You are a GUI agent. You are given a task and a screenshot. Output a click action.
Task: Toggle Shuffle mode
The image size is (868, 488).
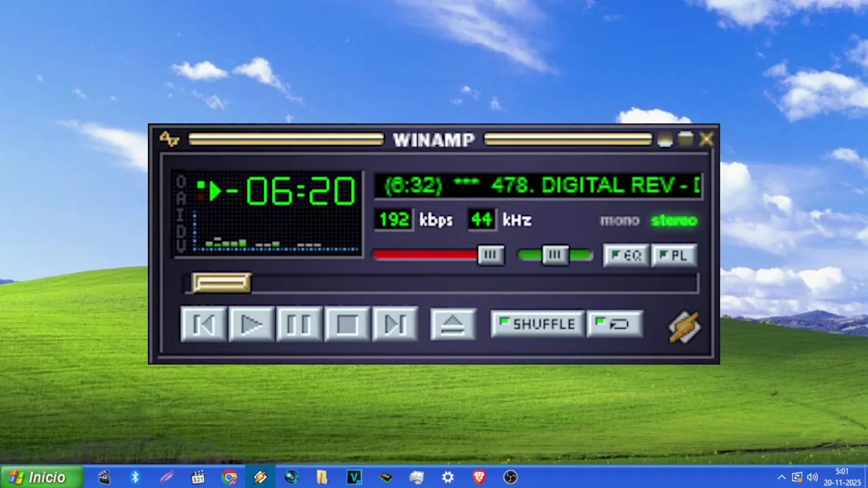(537, 324)
